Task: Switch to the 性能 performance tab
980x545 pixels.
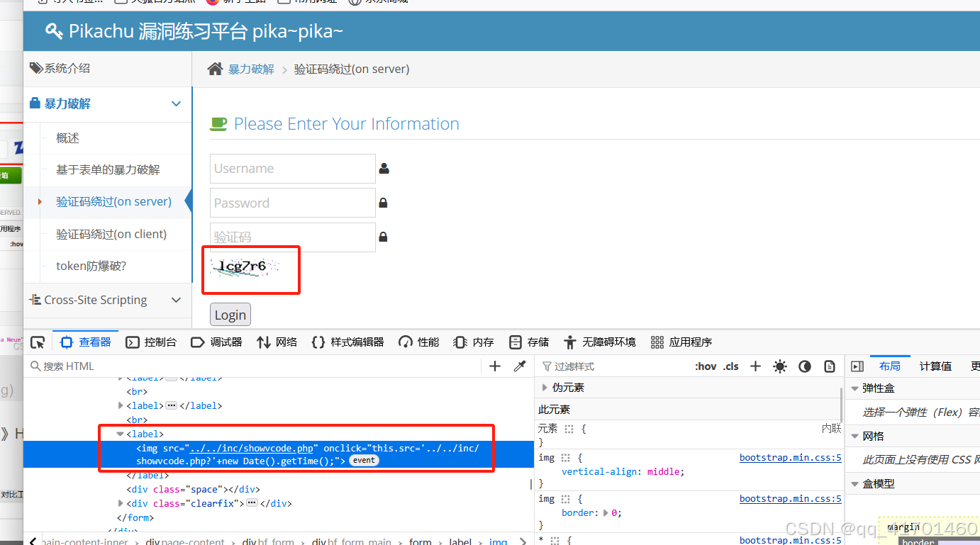Action: (x=419, y=342)
